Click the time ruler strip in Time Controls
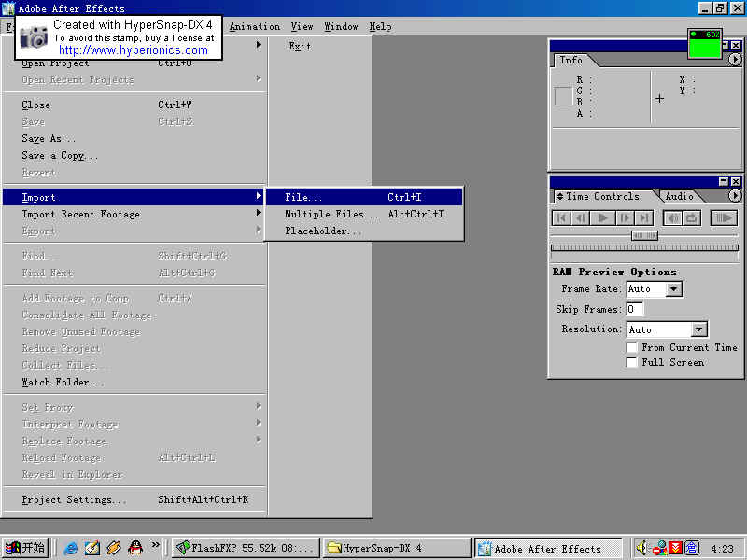 (x=644, y=247)
